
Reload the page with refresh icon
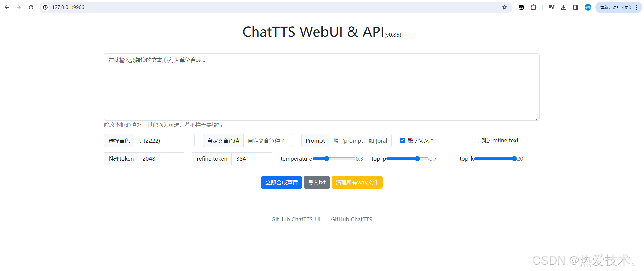coord(31,7)
